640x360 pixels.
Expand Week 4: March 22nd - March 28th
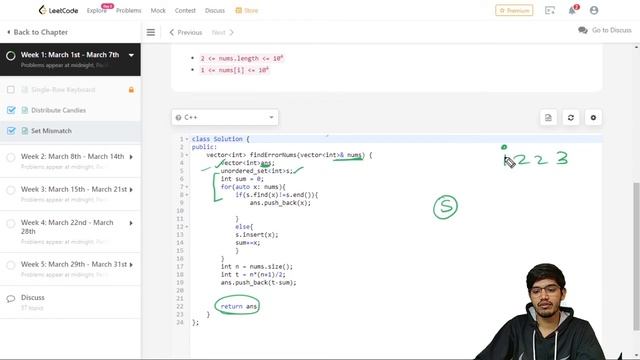(131, 223)
